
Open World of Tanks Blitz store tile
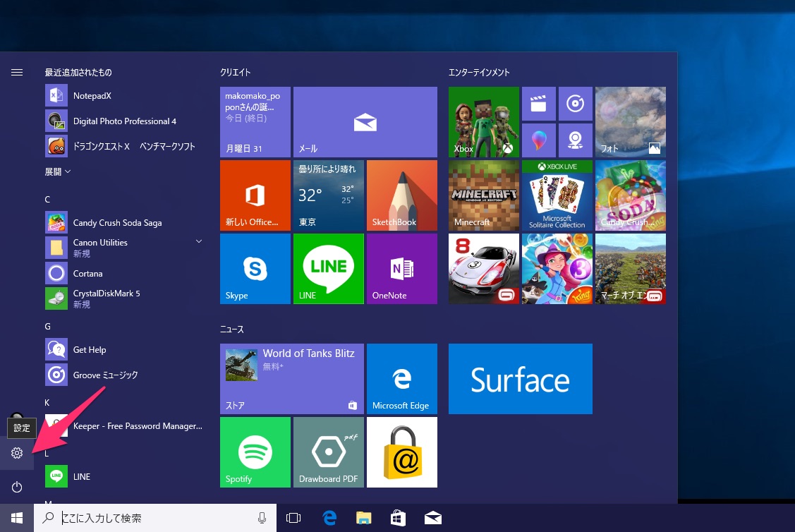(x=292, y=379)
